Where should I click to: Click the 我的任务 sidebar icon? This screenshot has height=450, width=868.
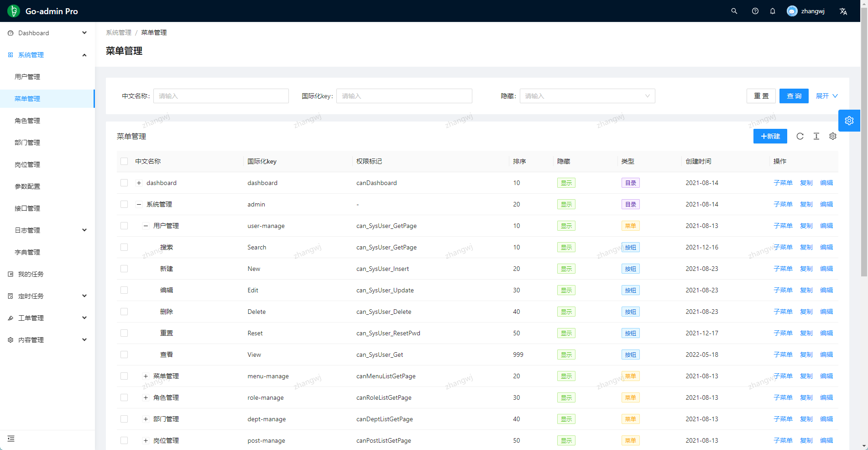(x=10, y=274)
